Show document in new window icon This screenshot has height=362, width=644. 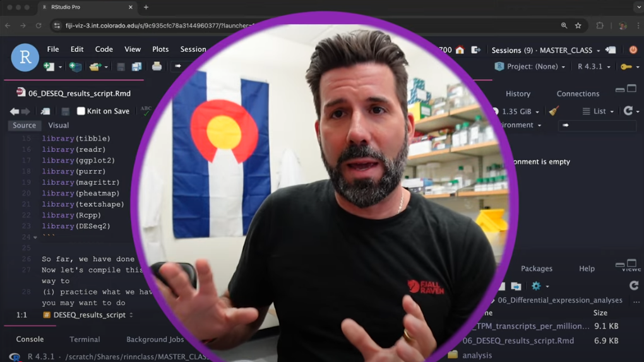45,111
